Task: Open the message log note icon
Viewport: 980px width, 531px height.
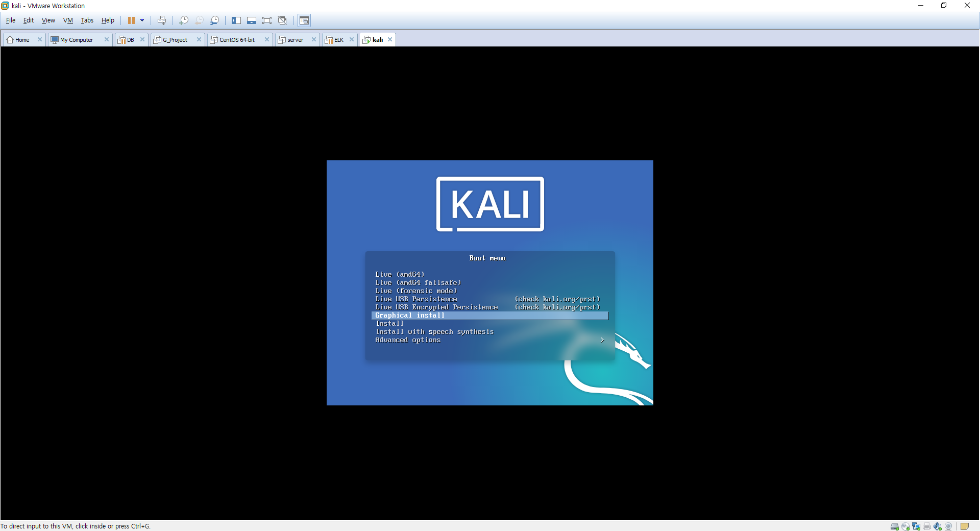Action: (x=964, y=526)
